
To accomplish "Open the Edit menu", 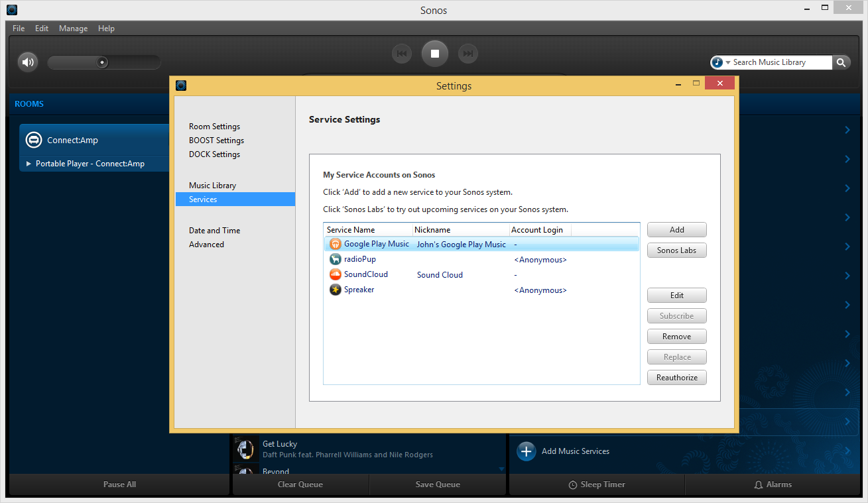I will 42,28.
